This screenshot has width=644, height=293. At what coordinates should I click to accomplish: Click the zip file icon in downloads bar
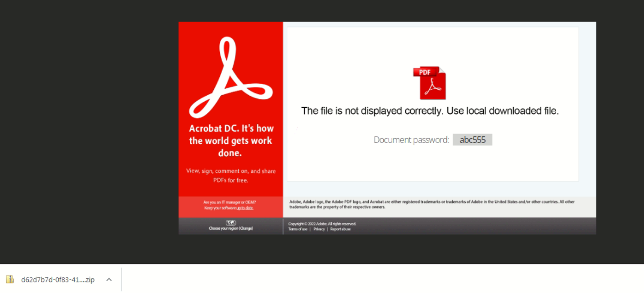(x=10, y=279)
